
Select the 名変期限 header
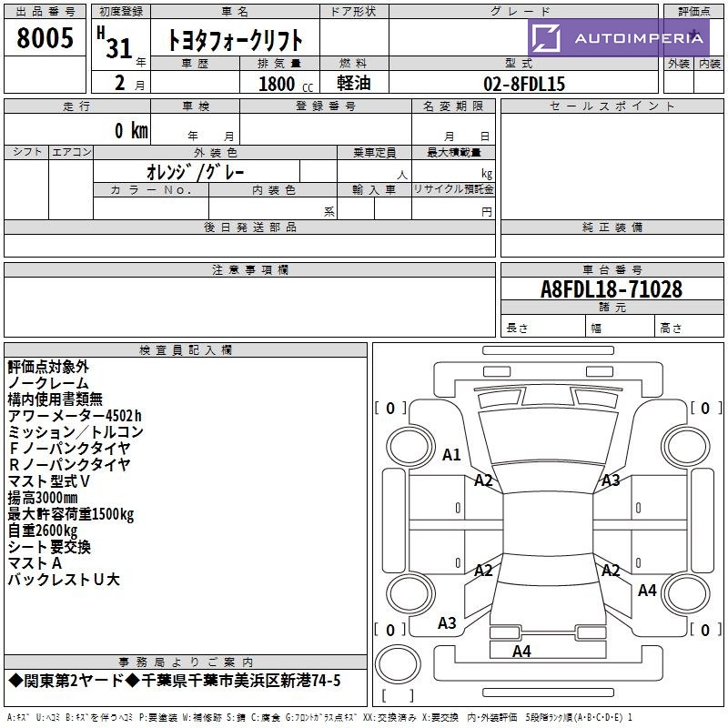point(453,106)
